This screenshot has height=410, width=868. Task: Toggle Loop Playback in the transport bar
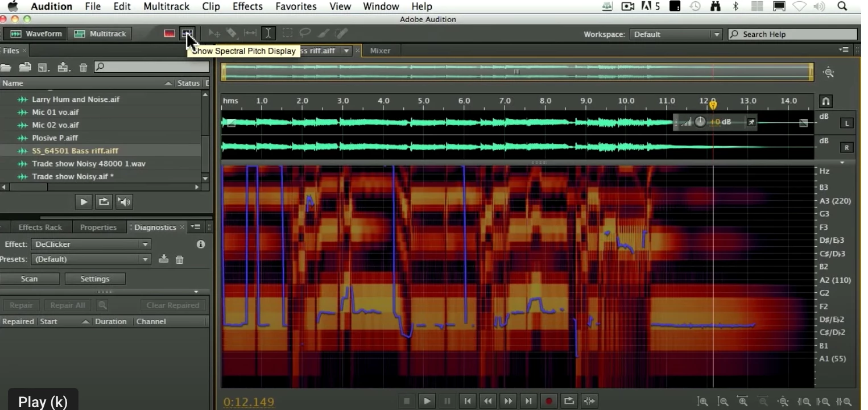[569, 401]
